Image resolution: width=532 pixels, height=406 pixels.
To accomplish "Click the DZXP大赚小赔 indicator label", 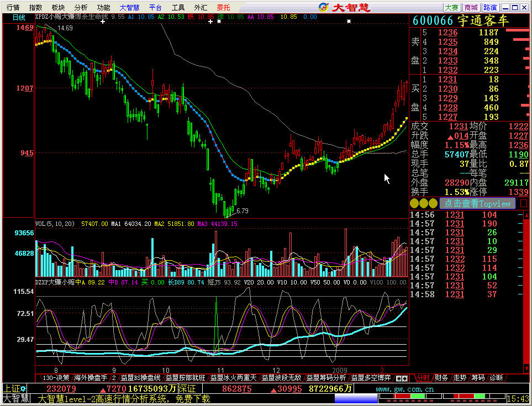I will point(55,282).
